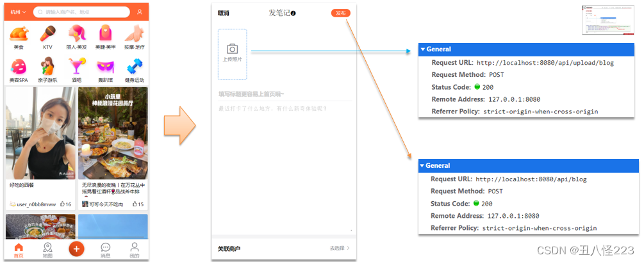Image resolution: width=644 pixels, height=262 pixels.
Task: Switch to the 消息 messages tab
Action: coord(106,250)
